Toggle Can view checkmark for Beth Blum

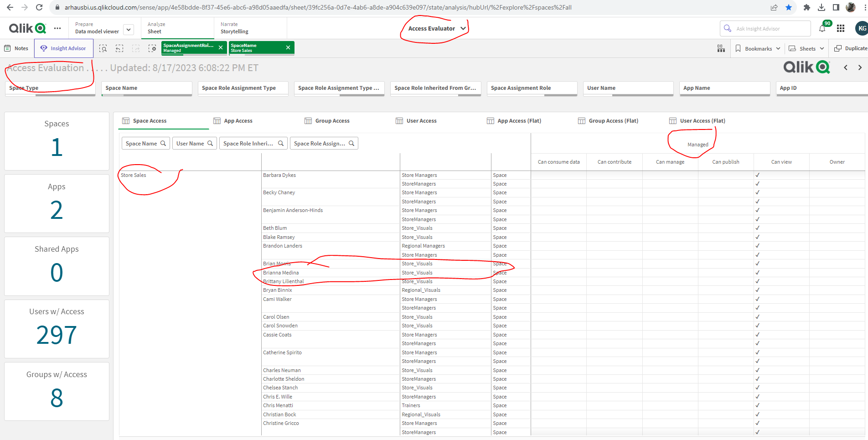point(757,228)
